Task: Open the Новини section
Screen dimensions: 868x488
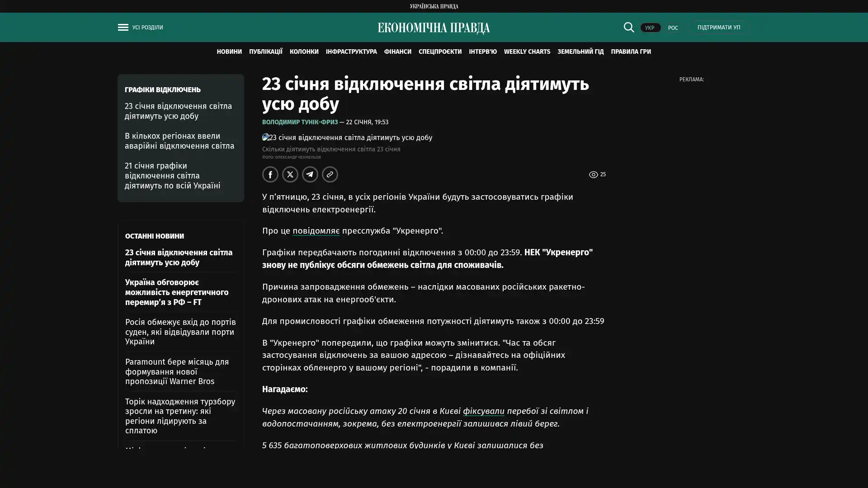Action: (229, 52)
